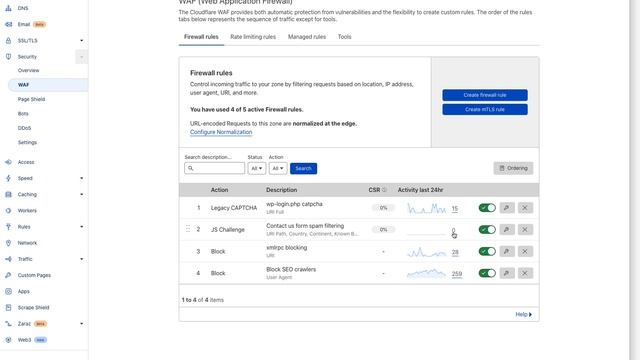Image resolution: width=640 pixels, height=360 pixels.
Task: Disable the xmlrpc blocking rule toggle
Action: [x=487, y=251]
